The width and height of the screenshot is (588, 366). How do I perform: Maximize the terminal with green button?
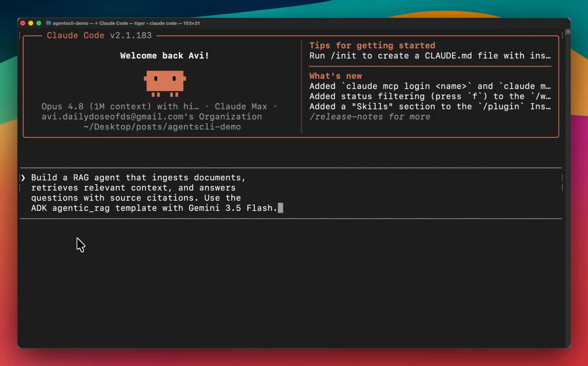tap(39, 23)
